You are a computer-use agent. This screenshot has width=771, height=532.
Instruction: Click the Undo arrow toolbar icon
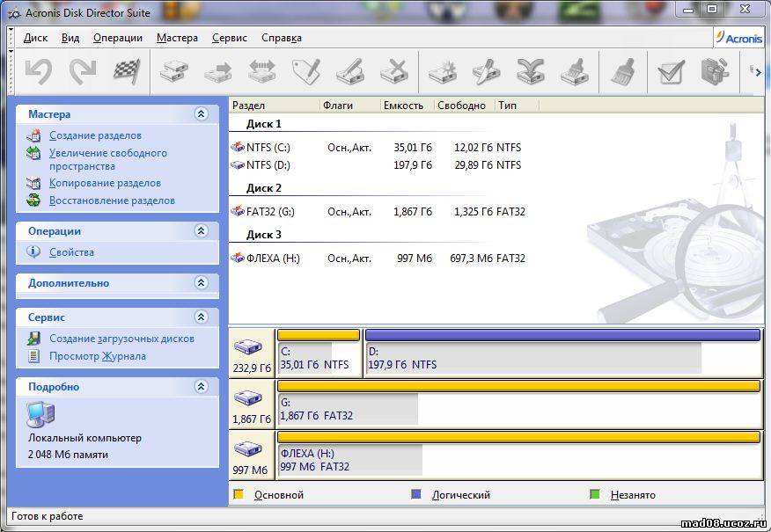[39, 72]
